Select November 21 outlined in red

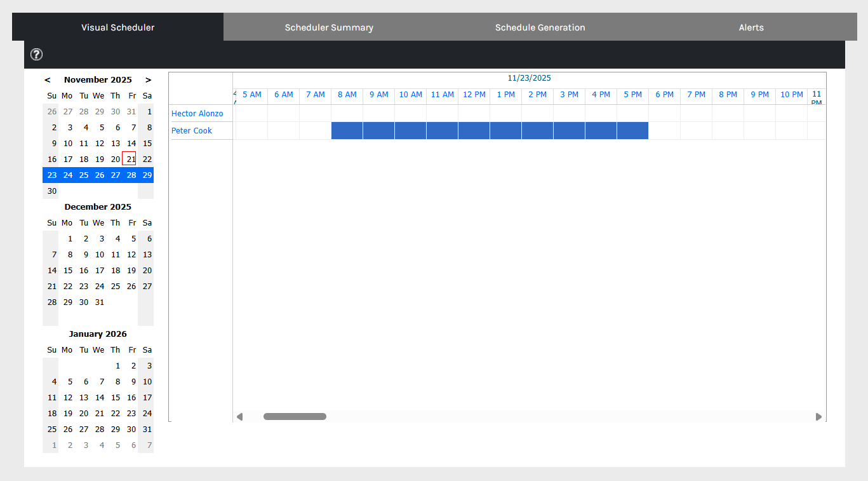pos(130,159)
